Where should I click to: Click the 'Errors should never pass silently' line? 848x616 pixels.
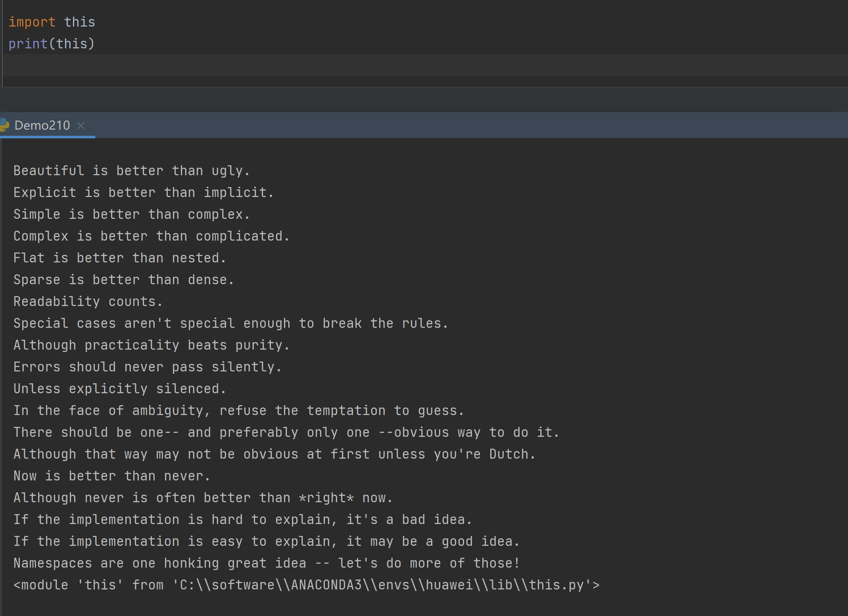[x=147, y=367]
